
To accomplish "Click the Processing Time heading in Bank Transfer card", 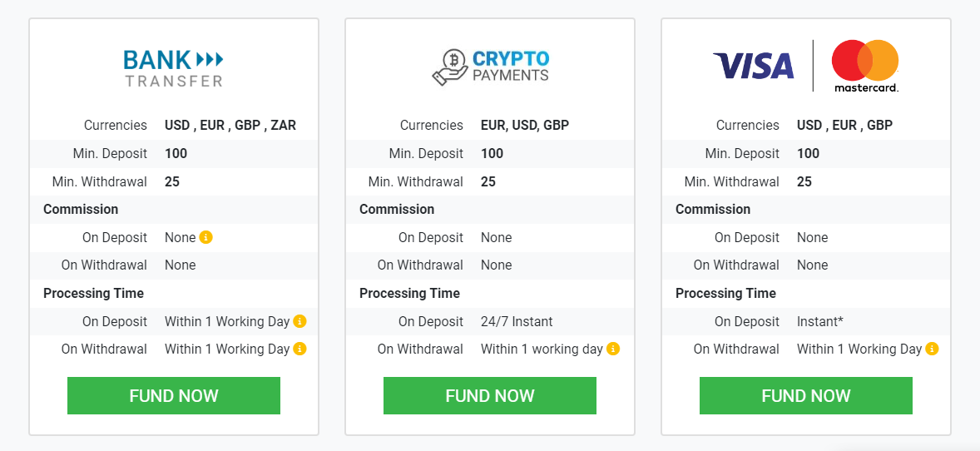I will [x=93, y=294].
